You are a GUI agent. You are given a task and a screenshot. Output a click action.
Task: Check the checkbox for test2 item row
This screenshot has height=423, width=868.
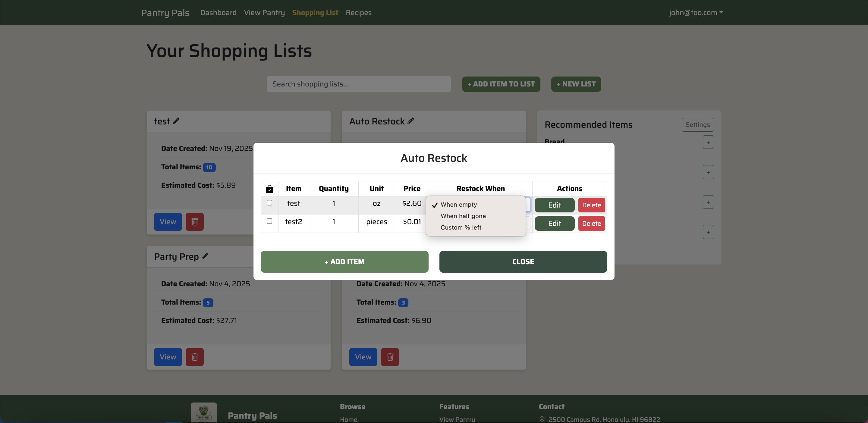[x=269, y=221]
